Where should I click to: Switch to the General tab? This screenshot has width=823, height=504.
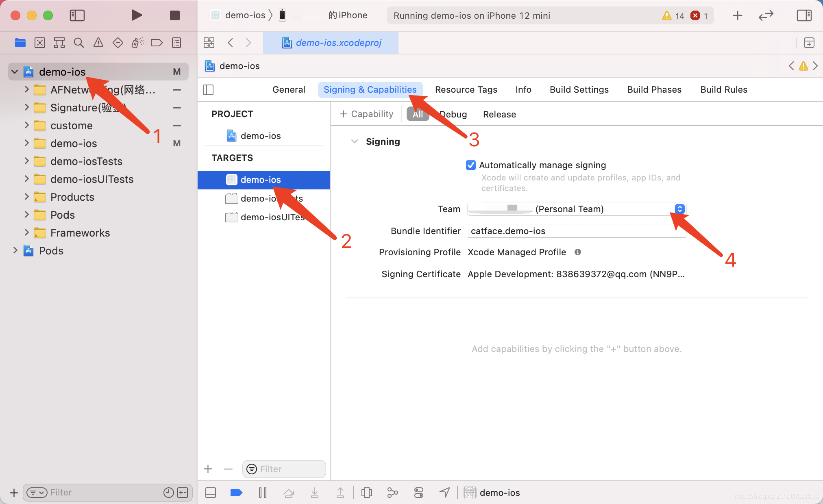pyautogui.click(x=289, y=89)
